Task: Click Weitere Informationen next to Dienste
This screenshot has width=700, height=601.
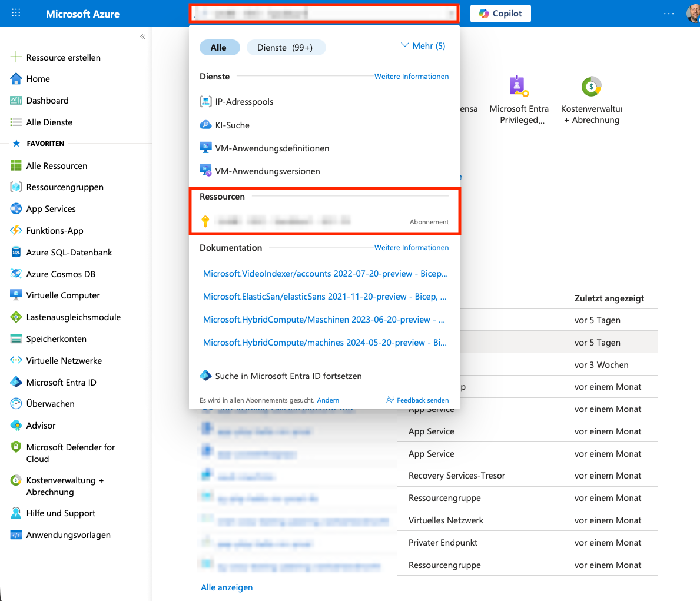Action: point(411,77)
